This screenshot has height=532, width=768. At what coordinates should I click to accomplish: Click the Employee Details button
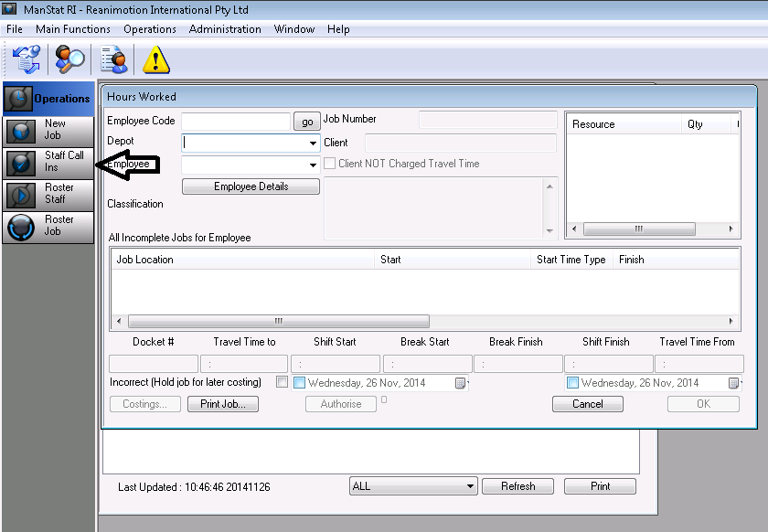pos(251,186)
